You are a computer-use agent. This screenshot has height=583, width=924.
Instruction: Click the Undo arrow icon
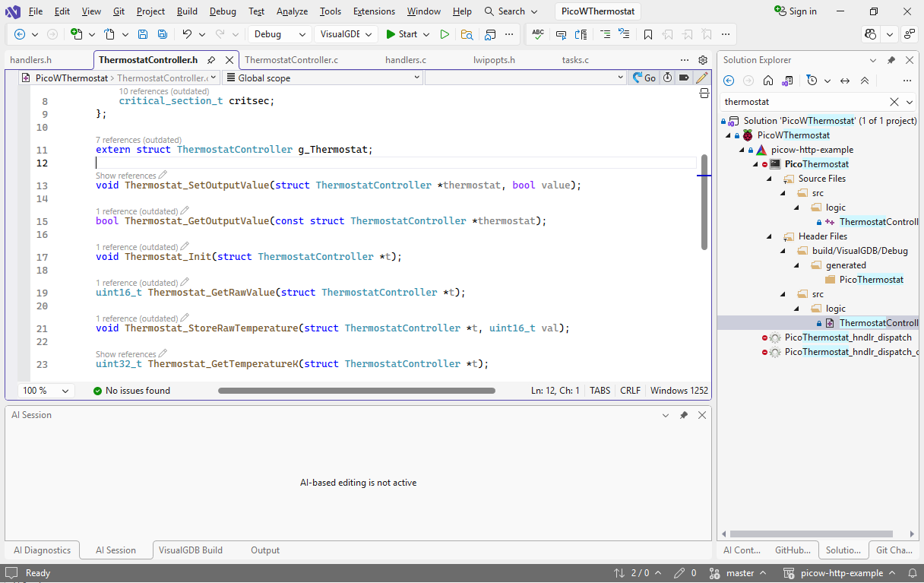[x=187, y=34]
